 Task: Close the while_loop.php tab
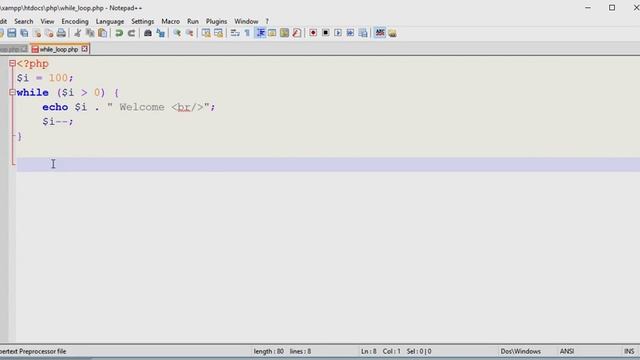pos(84,49)
